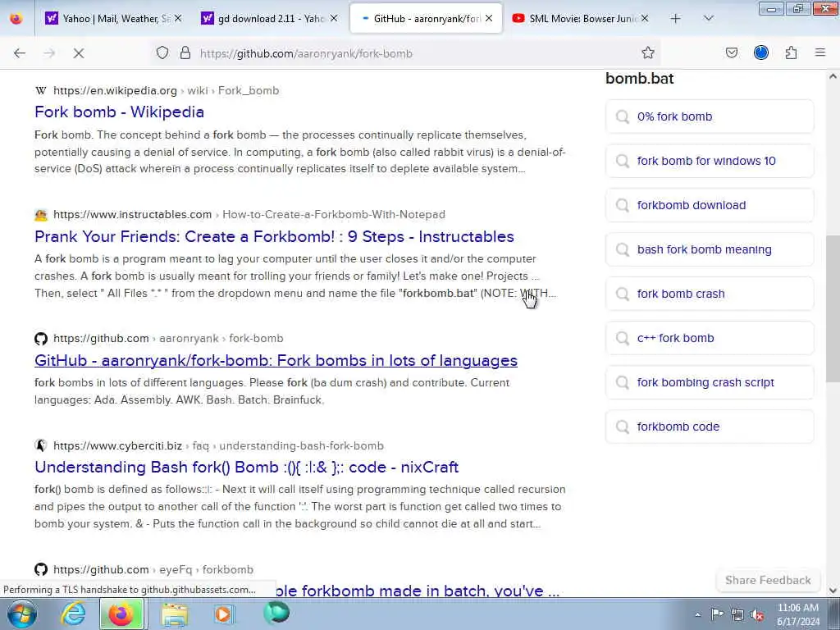Close the SML Movie YouTube tab
This screenshot has height=630, width=840.
[x=645, y=19]
